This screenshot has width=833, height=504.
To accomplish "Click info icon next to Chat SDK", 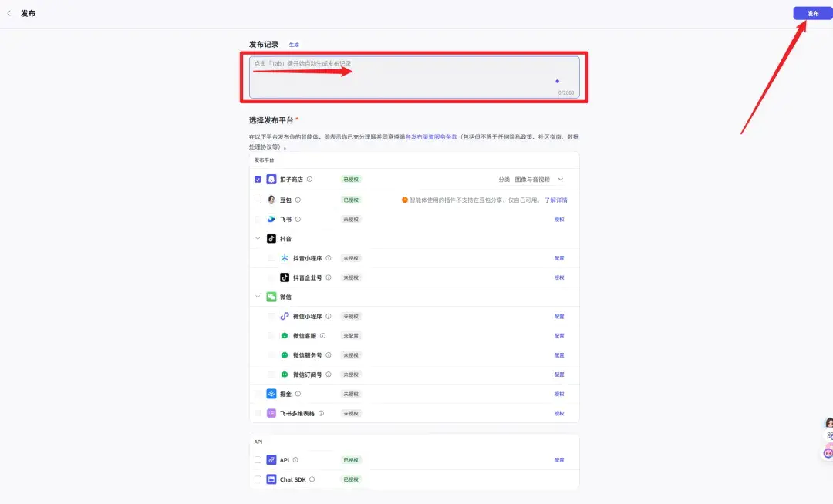I will 312,479.
